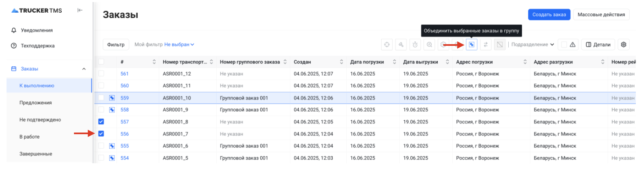Click the warning triangle icon

click(572, 45)
